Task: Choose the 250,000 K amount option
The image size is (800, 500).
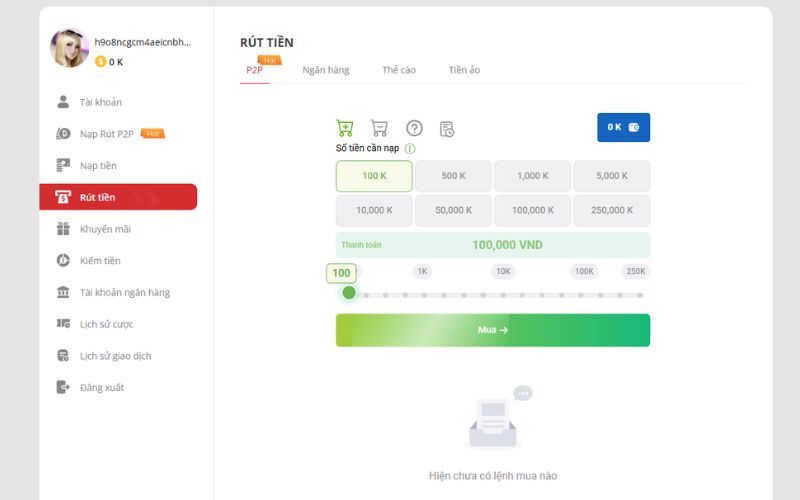Action: [x=611, y=210]
